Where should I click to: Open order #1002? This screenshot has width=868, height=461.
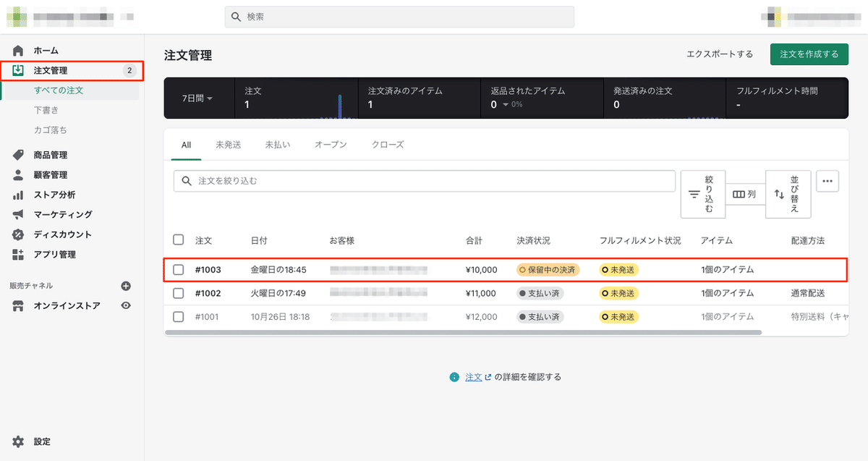coord(208,293)
